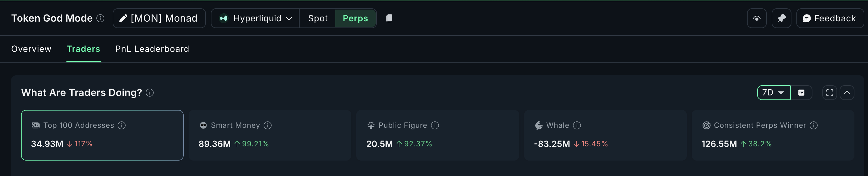Switch to the Overview tab
The image size is (868, 176).
click(31, 49)
